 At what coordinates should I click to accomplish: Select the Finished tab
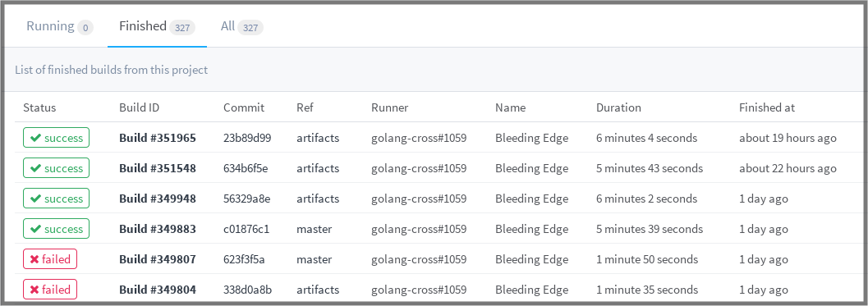(x=157, y=26)
